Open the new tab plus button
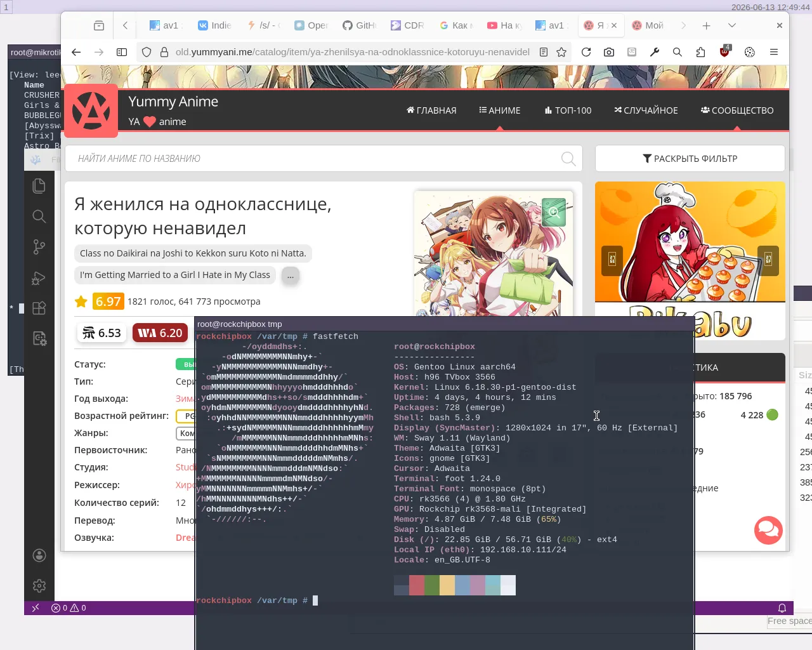 [x=706, y=25]
